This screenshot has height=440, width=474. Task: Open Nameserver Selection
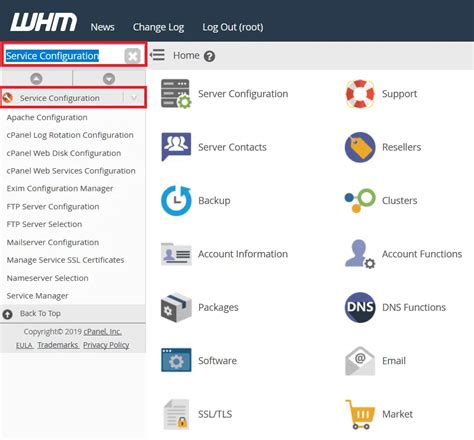click(x=47, y=278)
